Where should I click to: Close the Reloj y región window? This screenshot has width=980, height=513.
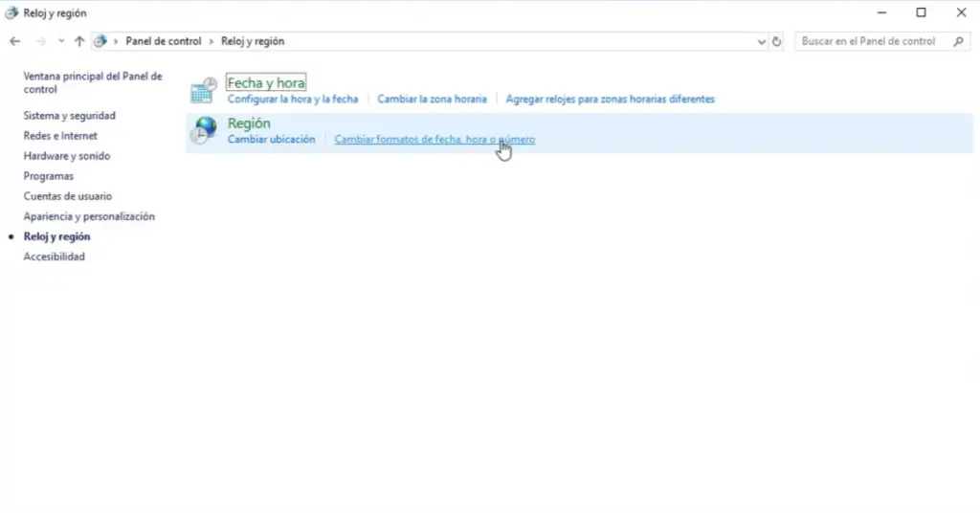point(961,12)
